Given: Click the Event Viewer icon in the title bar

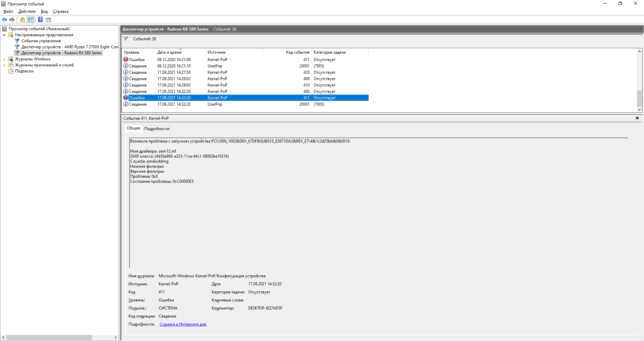Looking at the screenshot, I should pos(4,4).
